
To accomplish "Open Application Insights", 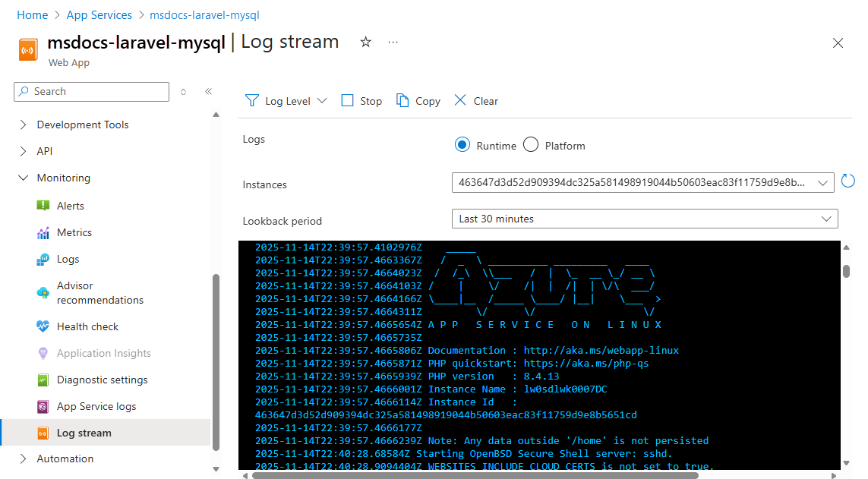I will tap(103, 353).
